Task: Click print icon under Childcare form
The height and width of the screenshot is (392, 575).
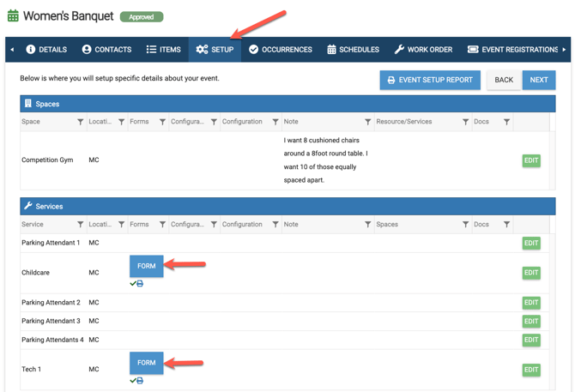Action: 140,283
